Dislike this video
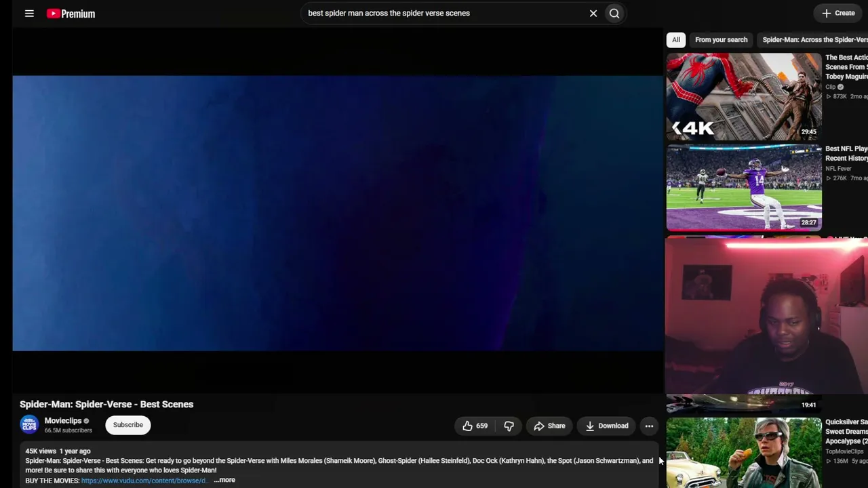Screen dimensions: 868x488 click(x=509, y=426)
